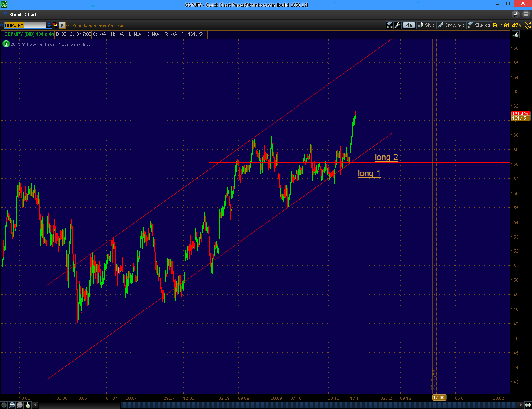Click the radio dot beside symbol field
This screenshot has height=409, width=532.
2,25
